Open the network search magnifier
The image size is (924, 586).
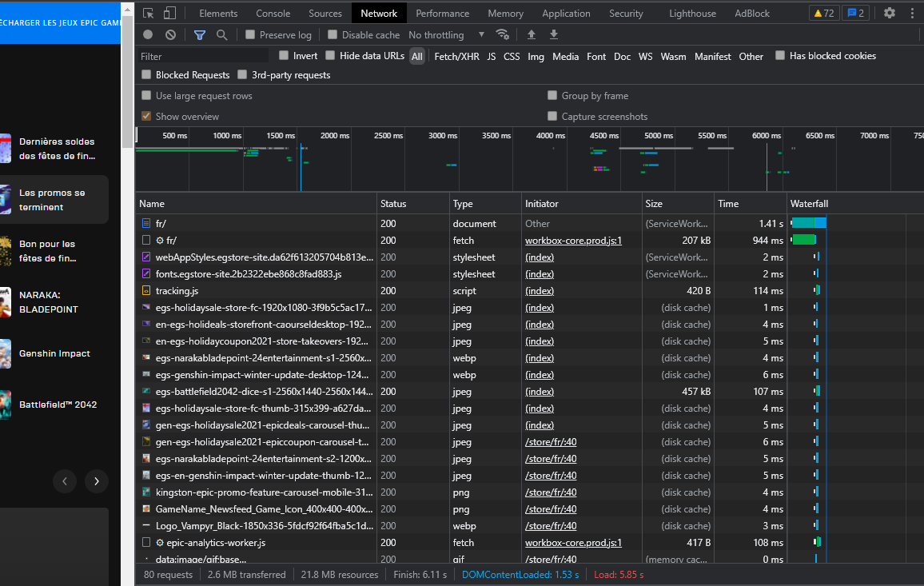pyautogui.click(x=221, y=34)
